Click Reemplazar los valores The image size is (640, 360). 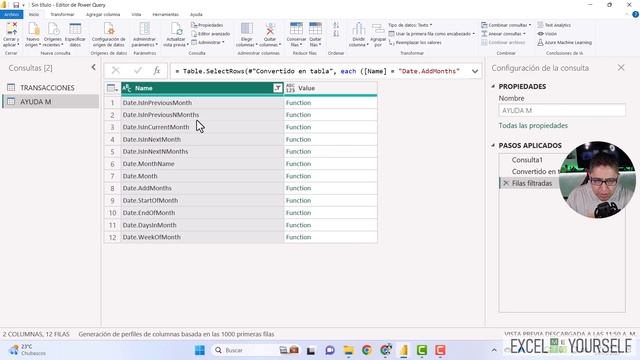[415, 42]
